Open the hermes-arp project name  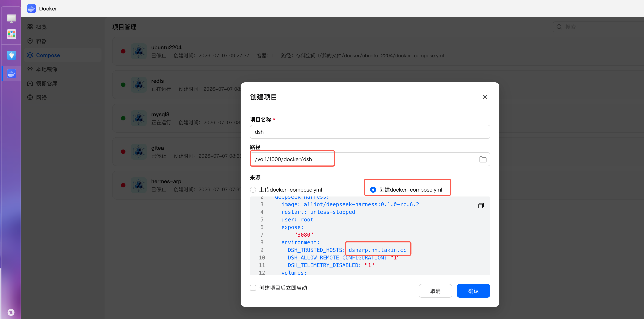pyautogui.click(x=166, y=181)
